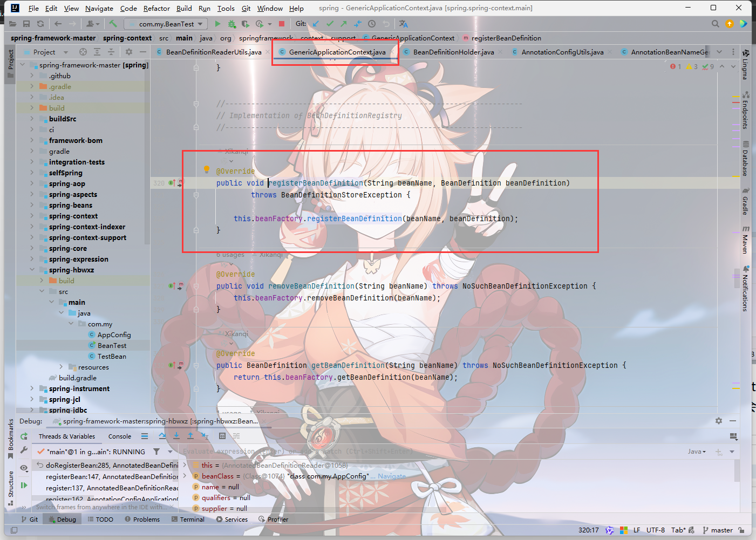
Task: Click Git Push green arrow icon
Action: pos(344,24)
